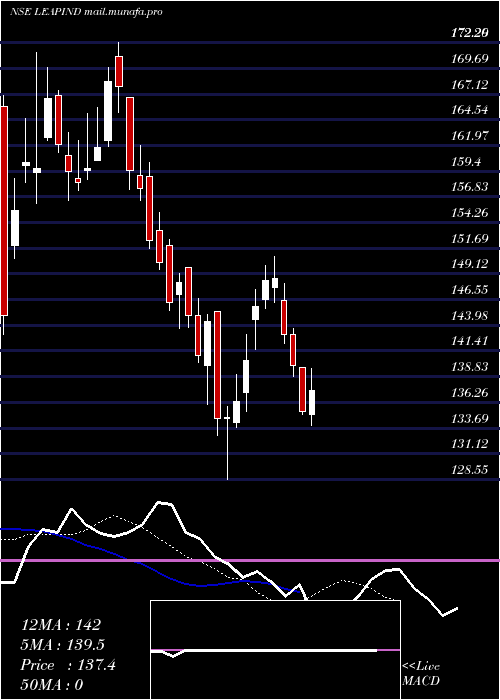The width and height of the screenshot is (500, 700).
Task: Click the 131.12 price axis label
Action: [468, 445]
